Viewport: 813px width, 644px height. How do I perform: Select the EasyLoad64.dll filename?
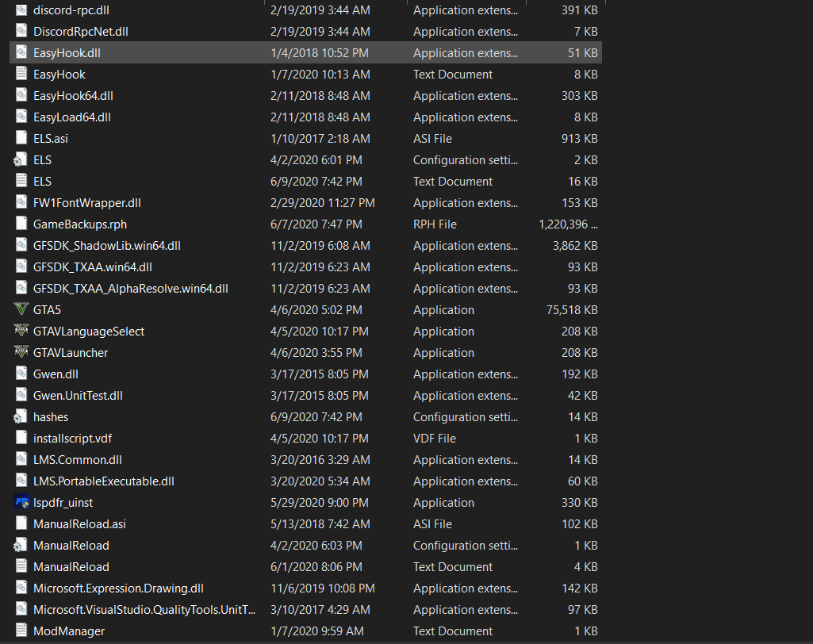click(x=72, y=117)
